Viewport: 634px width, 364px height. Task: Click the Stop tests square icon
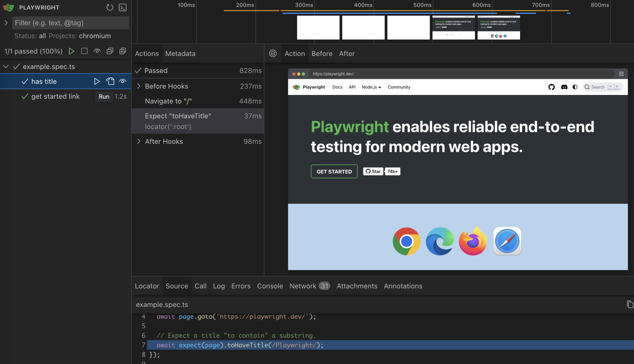pyautogui.click(x=84, y=51)
